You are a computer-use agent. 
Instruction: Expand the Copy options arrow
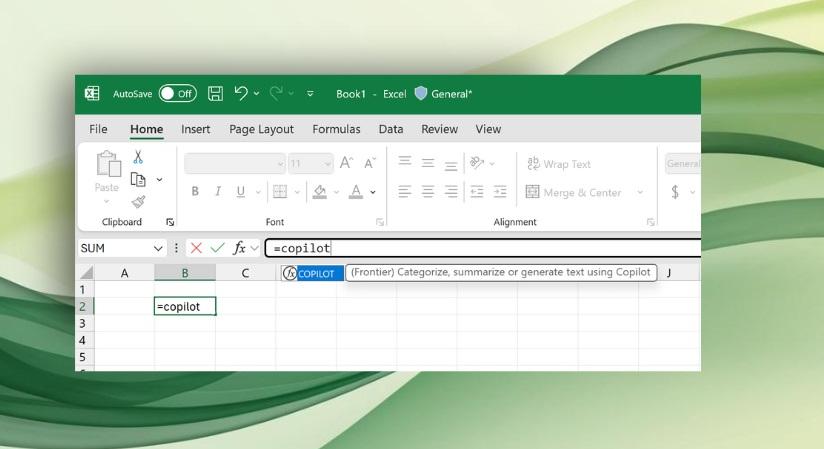pyautogui.click(x=159, y=180)
